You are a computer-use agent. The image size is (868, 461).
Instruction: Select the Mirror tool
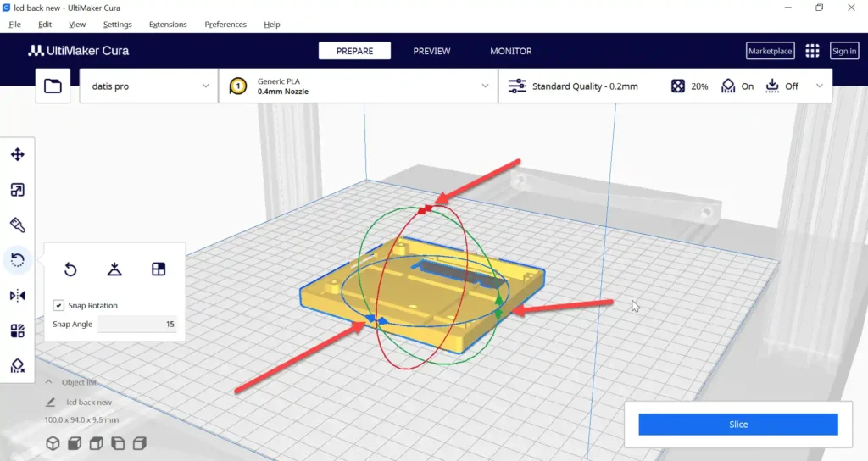pos(18,296)
